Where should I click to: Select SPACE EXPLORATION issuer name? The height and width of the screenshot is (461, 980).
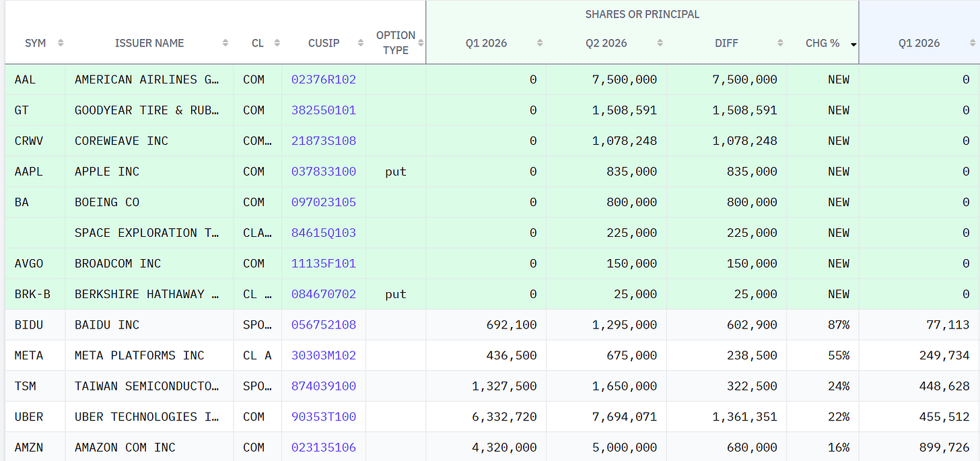(x=147, y=233)
